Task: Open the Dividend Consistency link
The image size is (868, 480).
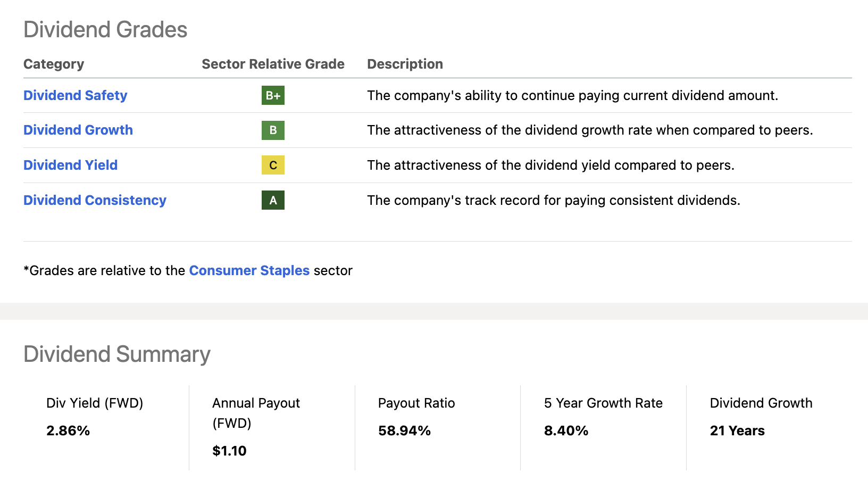Action: (95, 200)
